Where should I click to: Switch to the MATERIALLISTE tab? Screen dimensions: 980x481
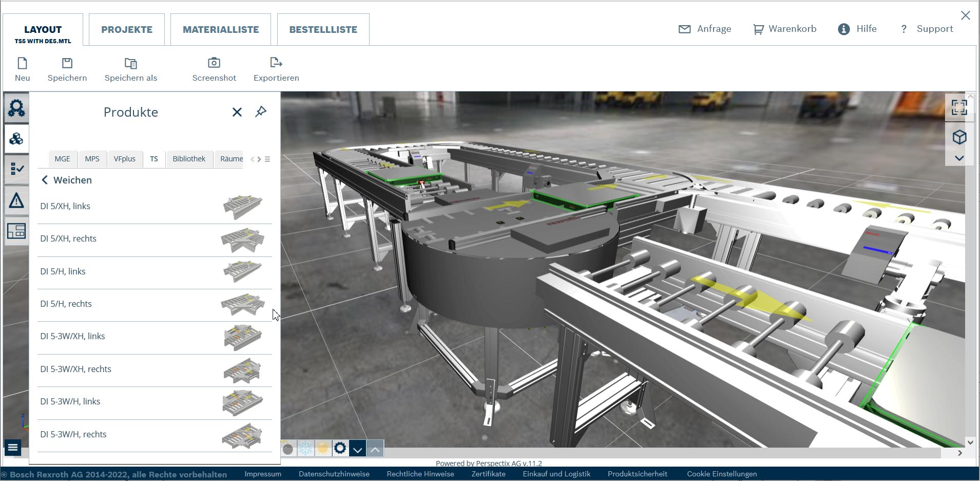221,30
